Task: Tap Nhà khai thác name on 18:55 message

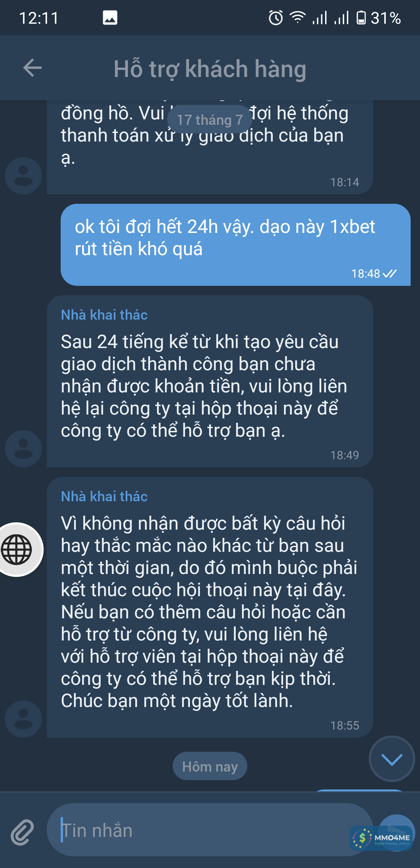Action: 104,496
